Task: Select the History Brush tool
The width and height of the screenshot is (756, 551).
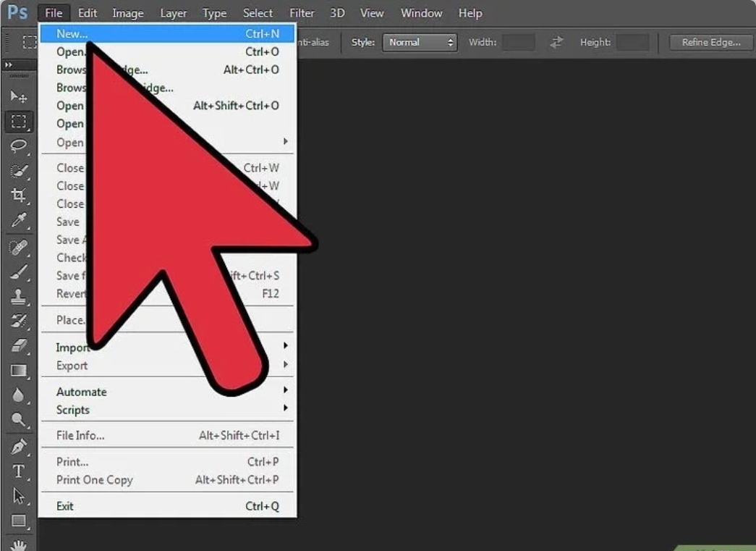Action: [18, 321]
